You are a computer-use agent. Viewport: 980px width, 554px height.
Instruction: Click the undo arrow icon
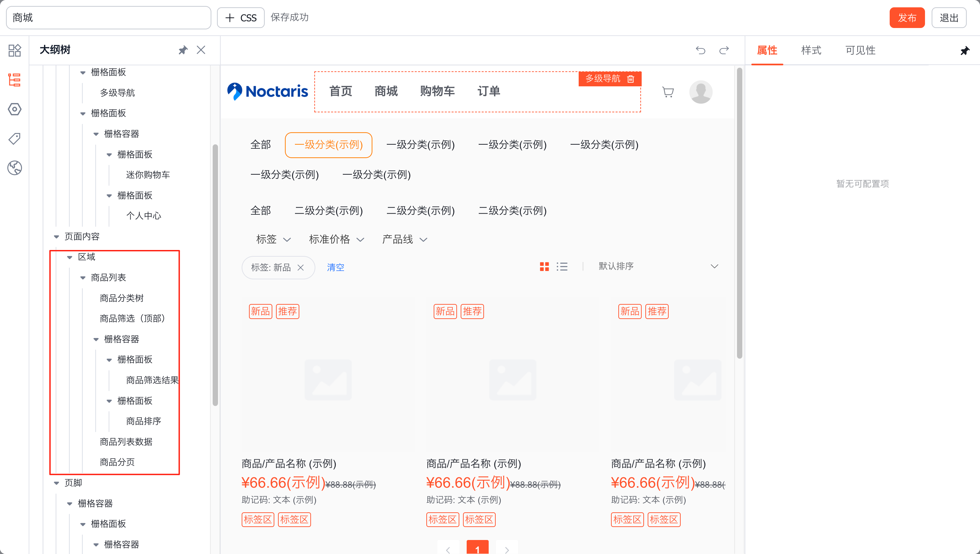700,50
